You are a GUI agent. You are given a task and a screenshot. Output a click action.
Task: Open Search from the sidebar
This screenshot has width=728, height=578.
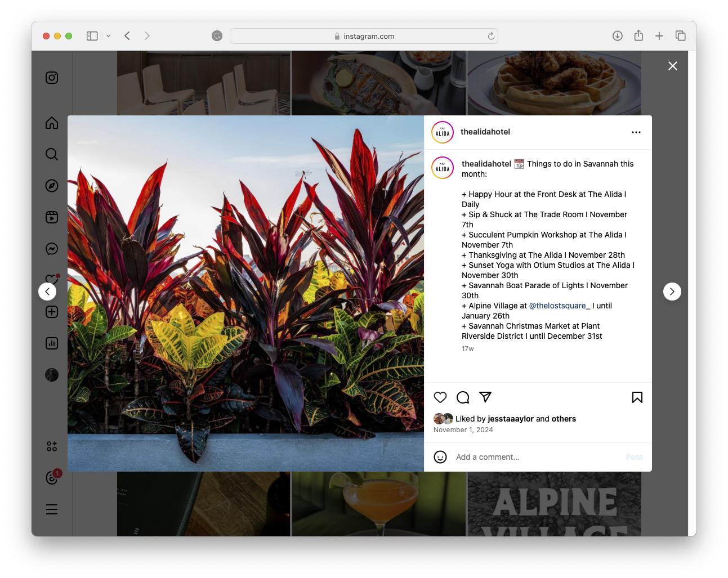point(52,154)
